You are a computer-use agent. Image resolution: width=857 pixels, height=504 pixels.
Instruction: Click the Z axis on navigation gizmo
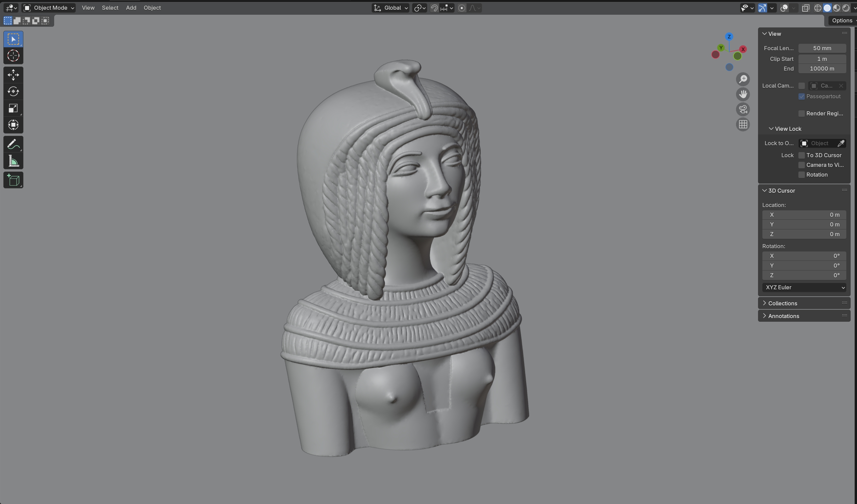click(729, 37)
